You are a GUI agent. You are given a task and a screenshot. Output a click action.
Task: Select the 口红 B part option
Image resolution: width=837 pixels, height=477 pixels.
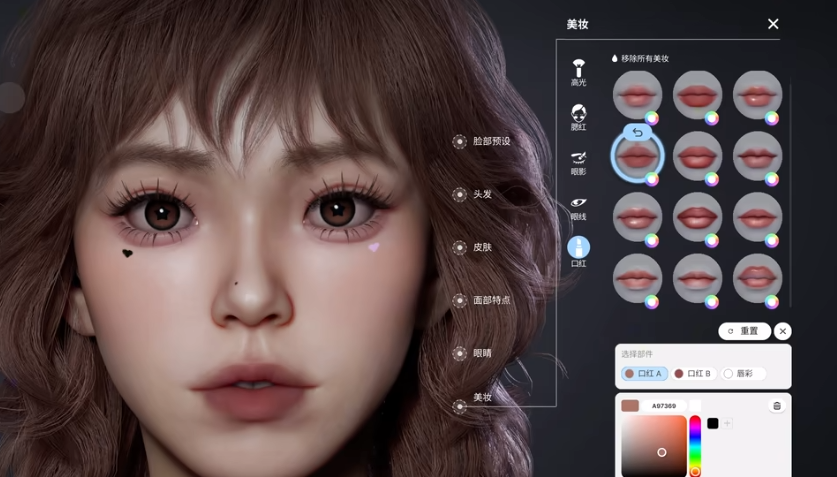(693, 373)
